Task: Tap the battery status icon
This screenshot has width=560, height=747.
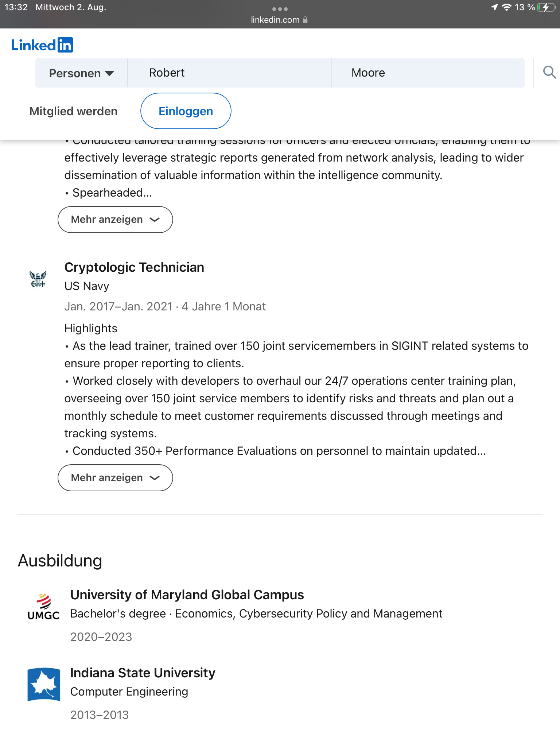Action: pos(546,7)
